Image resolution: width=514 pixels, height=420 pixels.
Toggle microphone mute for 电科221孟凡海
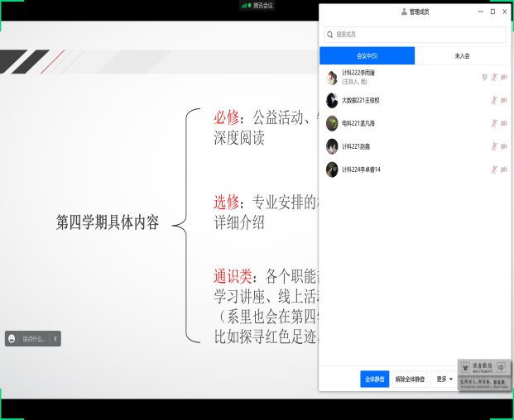(x=494, y=123)
